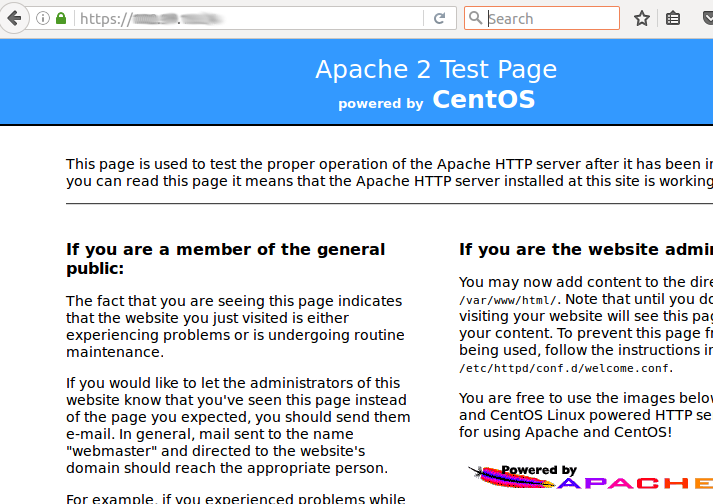
Task: Click the intro text 'This page is used to test'
Action: click(x=389, y=172)
